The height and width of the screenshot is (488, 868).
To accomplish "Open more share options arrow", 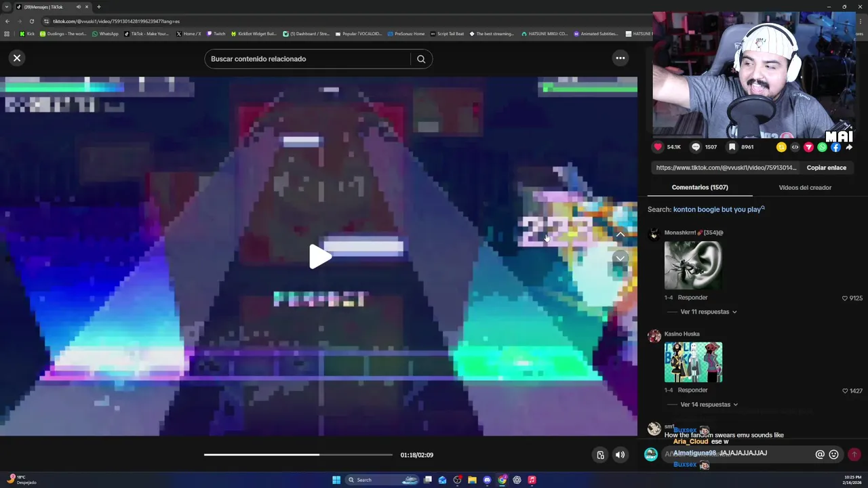I will tap(849, 147).
